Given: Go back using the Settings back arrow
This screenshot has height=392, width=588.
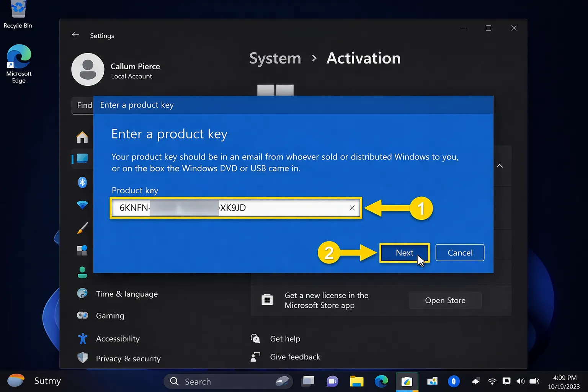Looking at the screenshot, I should 75,35.
